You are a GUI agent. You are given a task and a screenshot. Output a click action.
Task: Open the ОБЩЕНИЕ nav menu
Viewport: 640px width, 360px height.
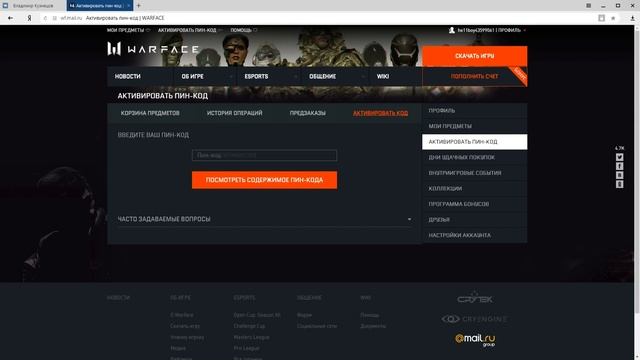pos(322,76)
